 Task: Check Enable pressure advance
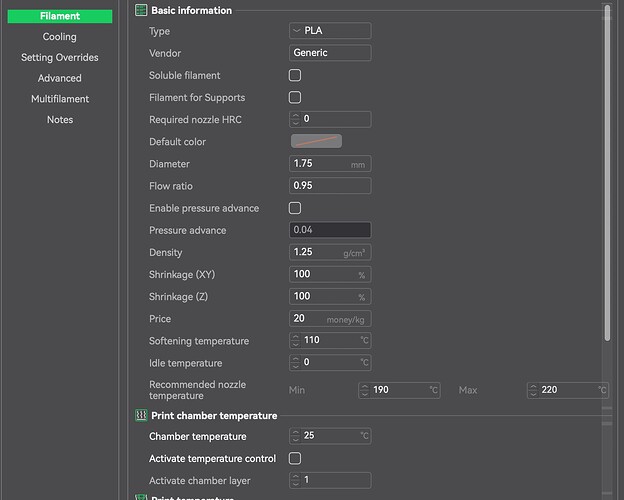click(x=295, y=208)
